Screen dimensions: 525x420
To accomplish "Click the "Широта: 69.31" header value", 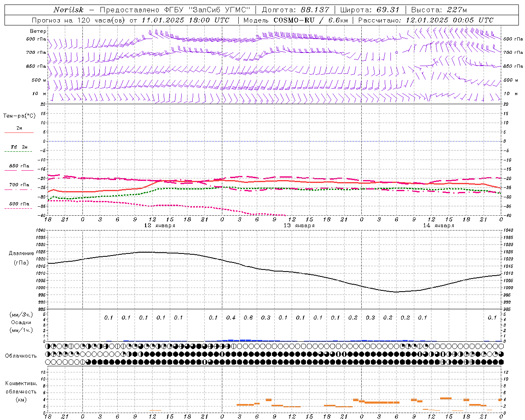I will click(369, 10).
